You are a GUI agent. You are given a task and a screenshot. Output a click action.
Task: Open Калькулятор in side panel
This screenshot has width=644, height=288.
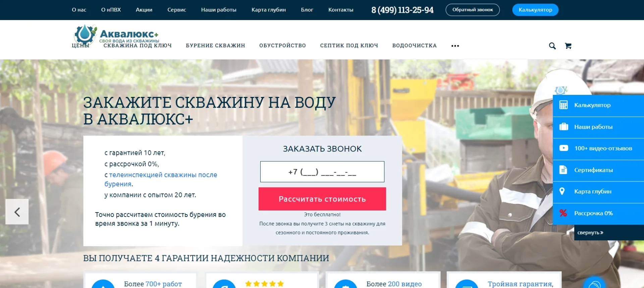[x=598, y=105]
